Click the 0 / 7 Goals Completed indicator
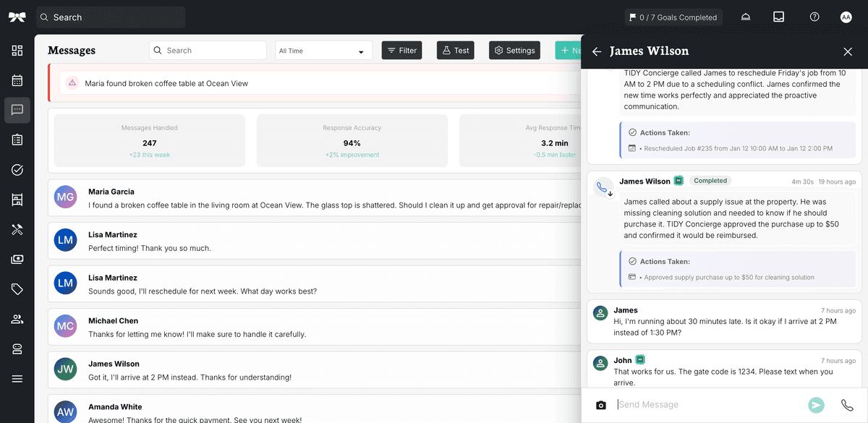This screenshot has height=423, width=868. point(673,17)
